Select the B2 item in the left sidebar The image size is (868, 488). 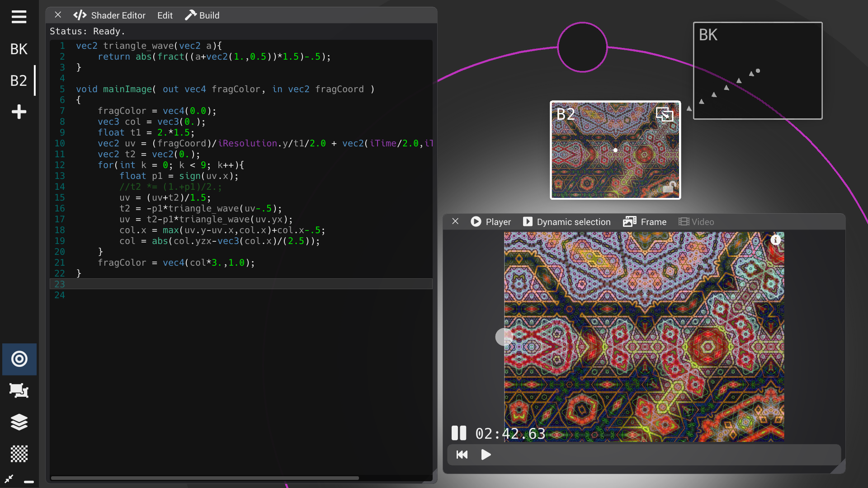click(x=19, y=80)
